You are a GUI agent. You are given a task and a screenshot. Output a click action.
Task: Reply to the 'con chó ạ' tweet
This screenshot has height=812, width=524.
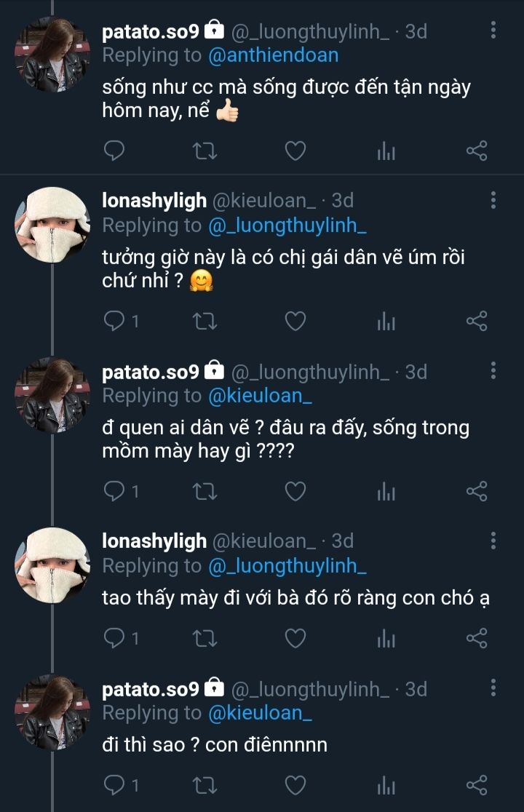pyautogui.click(x=114, y=638)
